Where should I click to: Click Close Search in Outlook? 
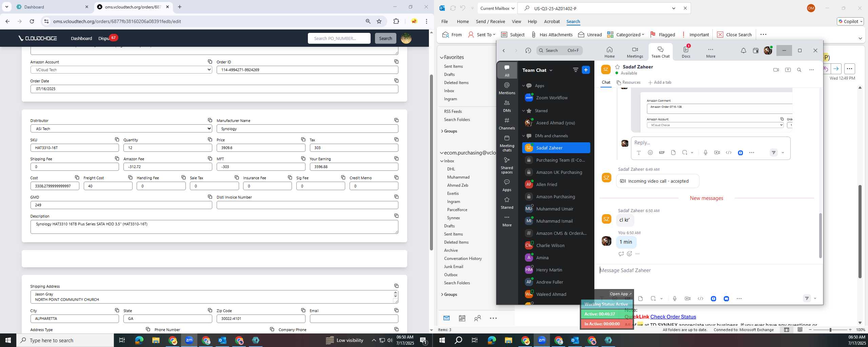734,35
